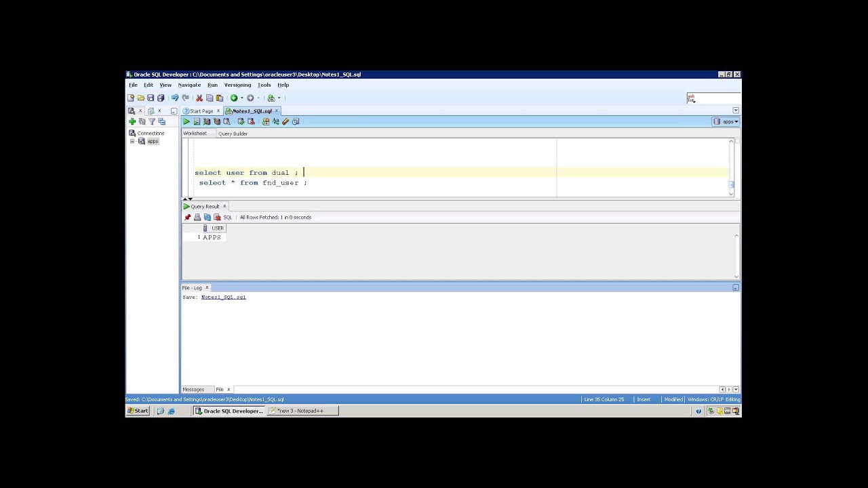Open the Run menu

tap(212, 85)
